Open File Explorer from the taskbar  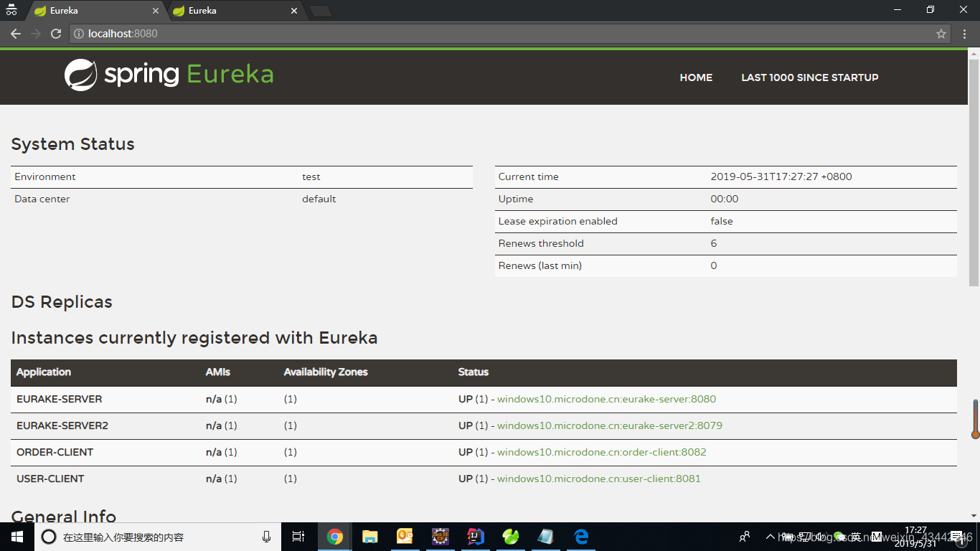pyautogui.click(x=370, y=537)
